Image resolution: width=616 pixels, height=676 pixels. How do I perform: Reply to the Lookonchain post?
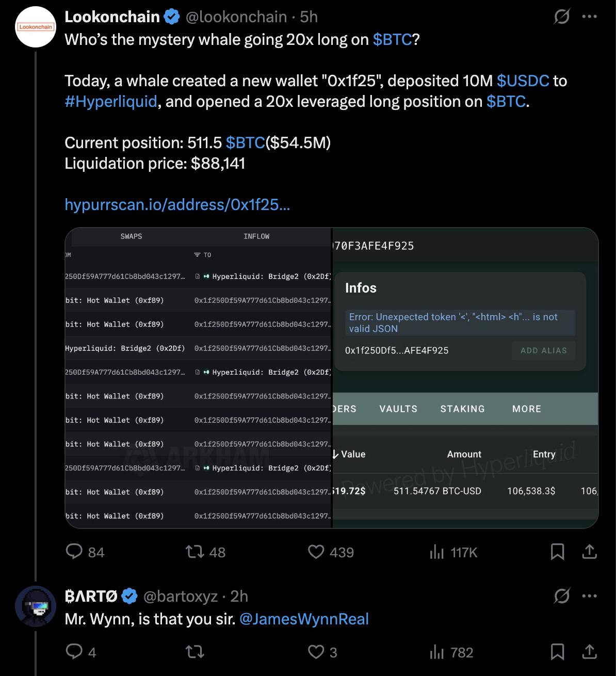[74, 552]
